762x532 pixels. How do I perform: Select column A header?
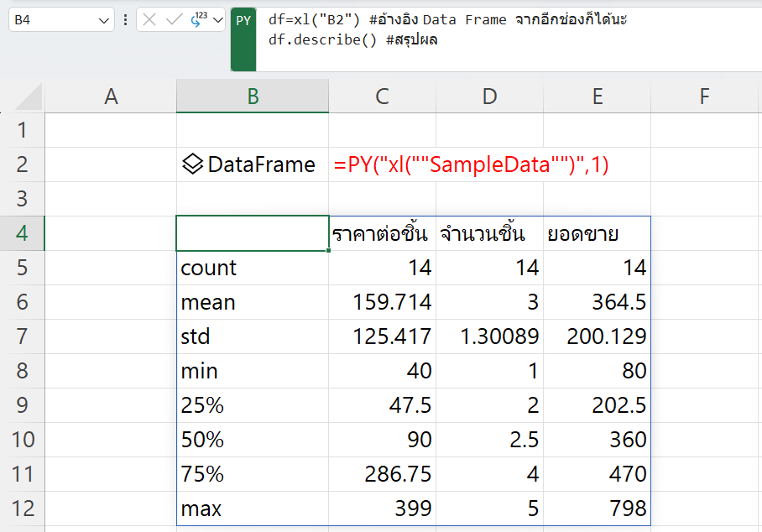(x=111, y=96)
